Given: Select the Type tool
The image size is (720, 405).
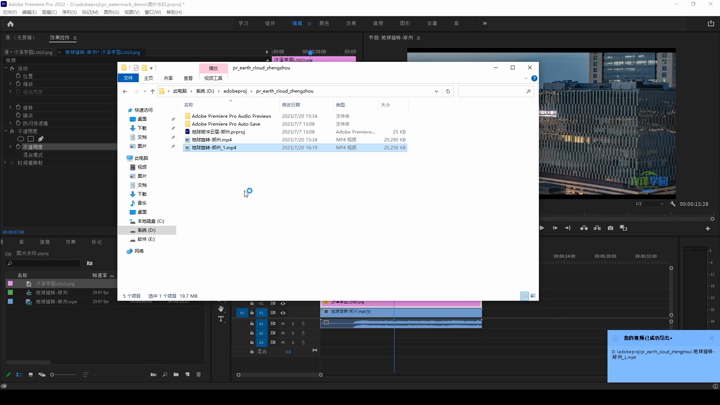Looking at the screenshot, I should (221, 319).
